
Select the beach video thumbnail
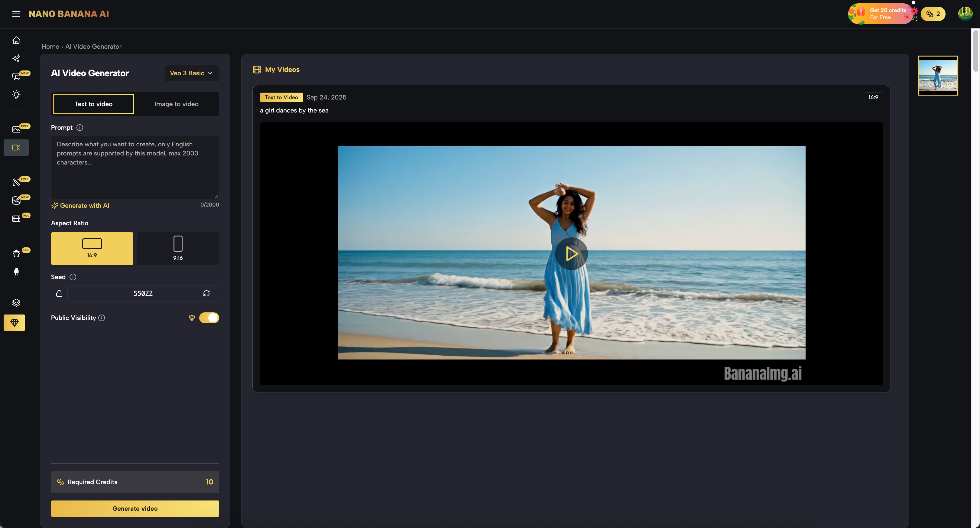pyautogui.click(x=938, y=75)
